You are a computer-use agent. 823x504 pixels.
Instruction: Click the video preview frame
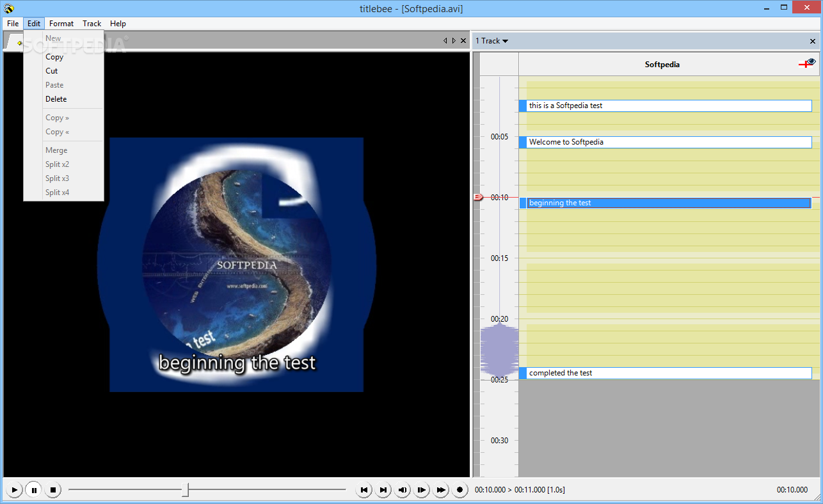click(237, 264)
